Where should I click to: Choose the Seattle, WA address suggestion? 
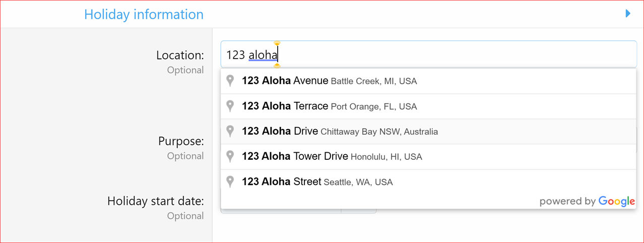[x=317, y=182]
